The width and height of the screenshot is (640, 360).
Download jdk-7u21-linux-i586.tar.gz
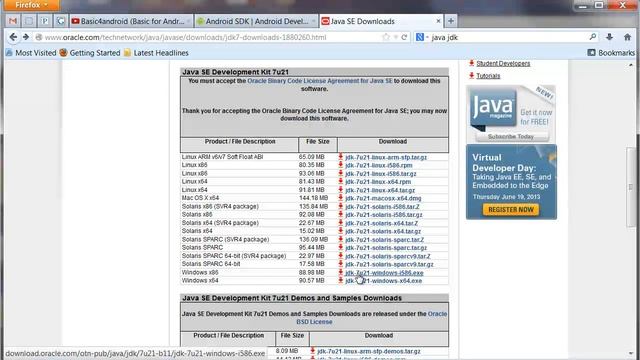coord(381,173)
